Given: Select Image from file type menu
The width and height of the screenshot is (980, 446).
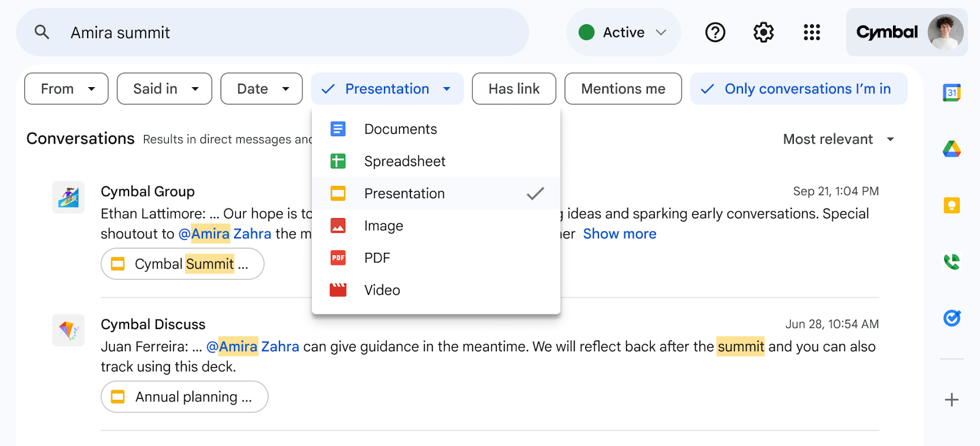Looking at the screenshot, I should coord(436,226).
